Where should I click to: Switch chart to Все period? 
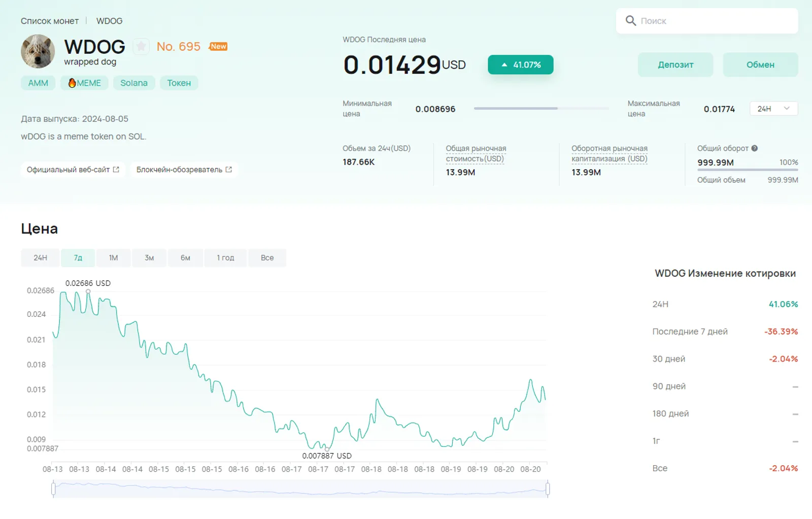267,258
